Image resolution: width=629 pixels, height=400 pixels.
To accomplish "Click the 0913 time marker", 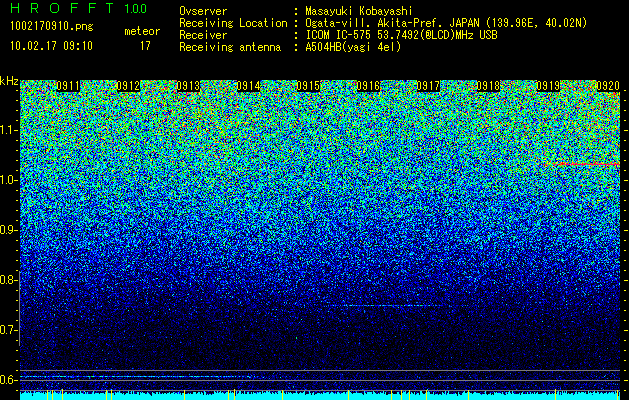I will pos(188,86).
